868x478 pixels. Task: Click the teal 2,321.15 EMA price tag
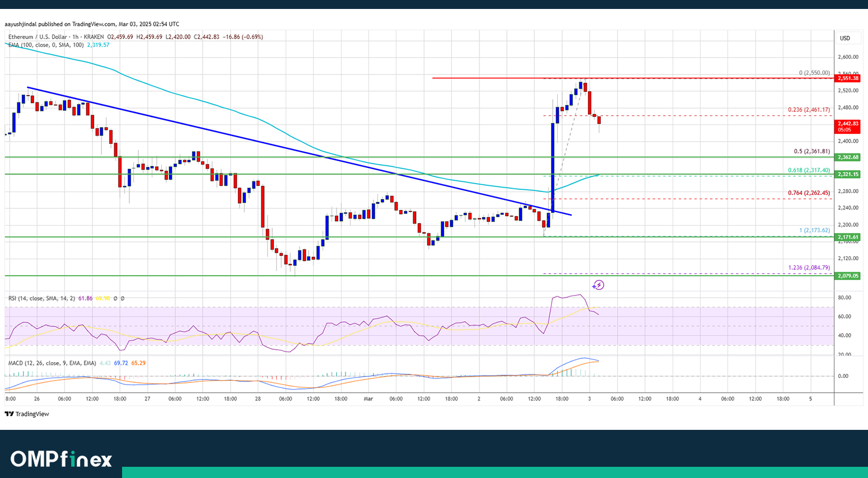tap(848, 175)
